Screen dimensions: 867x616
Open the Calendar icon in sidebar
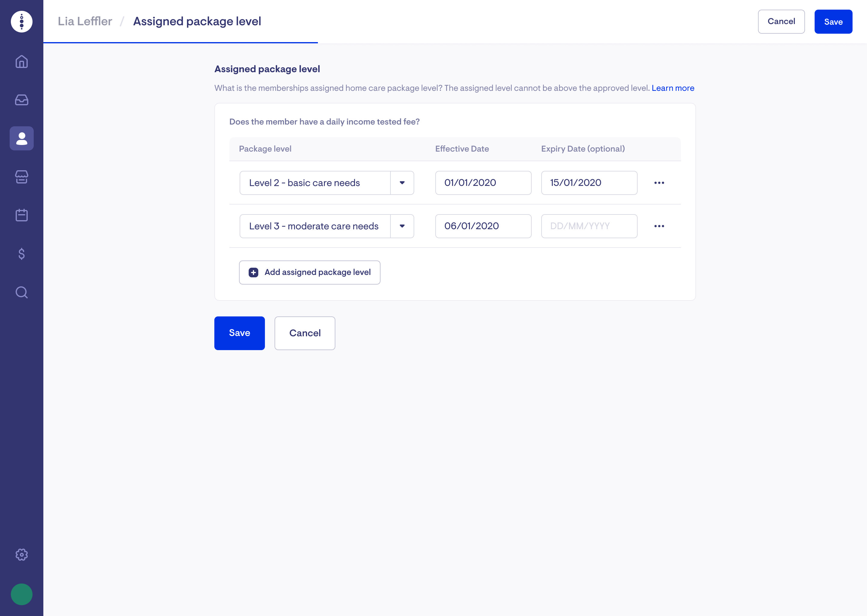coord(22,215)
